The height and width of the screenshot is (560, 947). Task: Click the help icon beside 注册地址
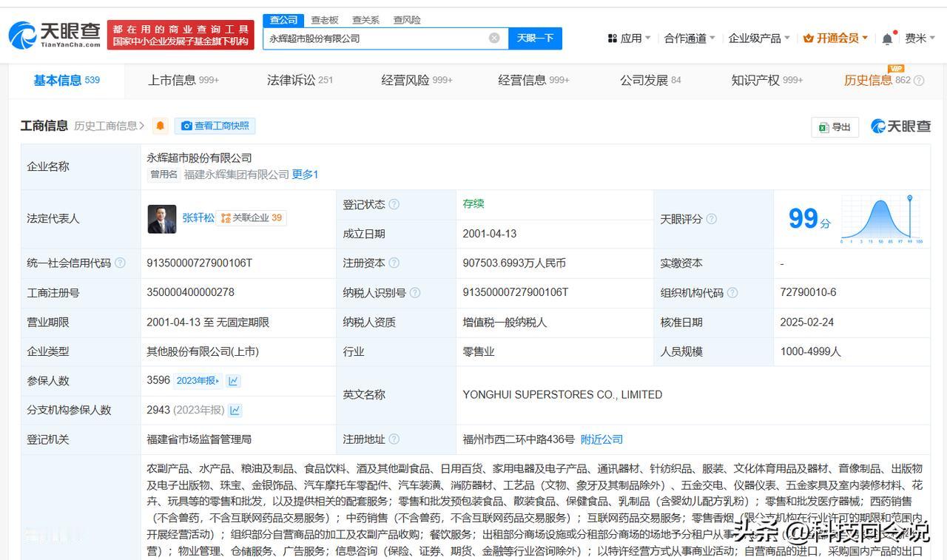click(x=394, y=439)
